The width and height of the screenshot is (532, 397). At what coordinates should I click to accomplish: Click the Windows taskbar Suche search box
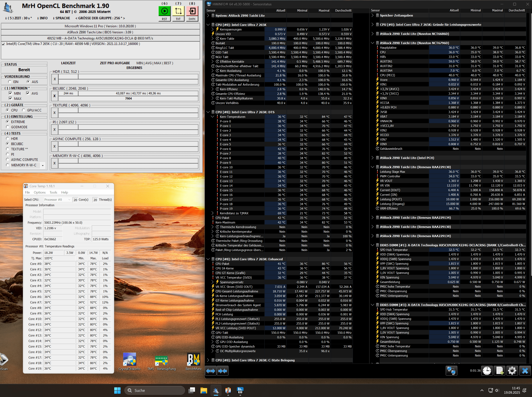click(154, 390)
